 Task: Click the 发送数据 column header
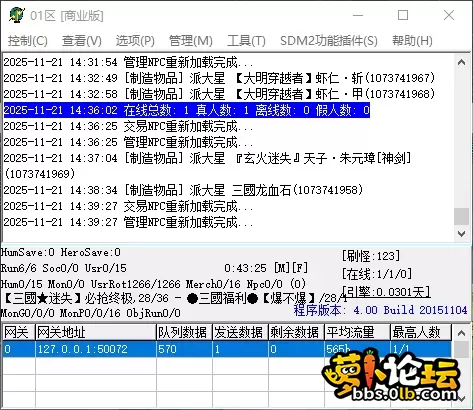[x=240, y=332]
